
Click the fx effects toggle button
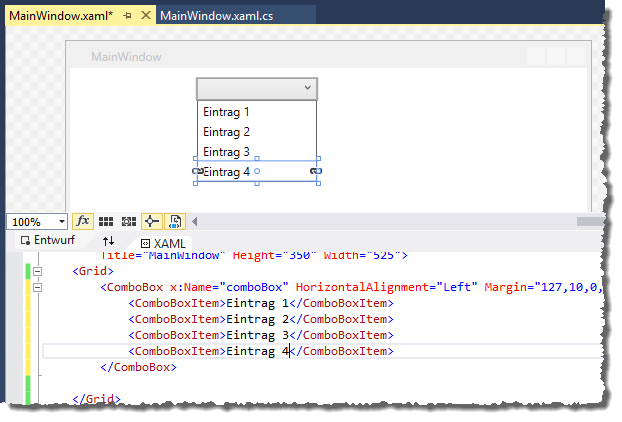pyautogui.click(x=83, y=221)
